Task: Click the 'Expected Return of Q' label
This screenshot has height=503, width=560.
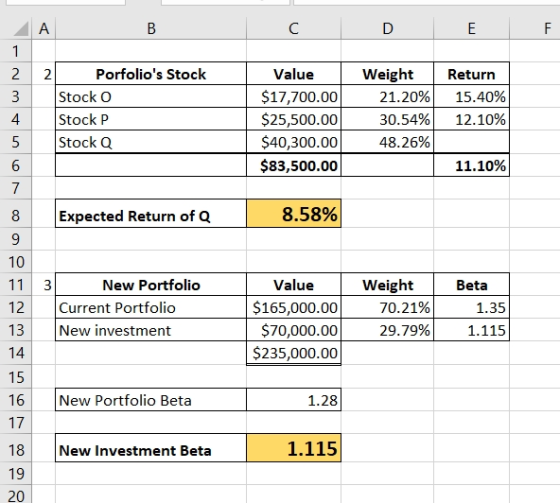Action: click(x=151, y=214)
